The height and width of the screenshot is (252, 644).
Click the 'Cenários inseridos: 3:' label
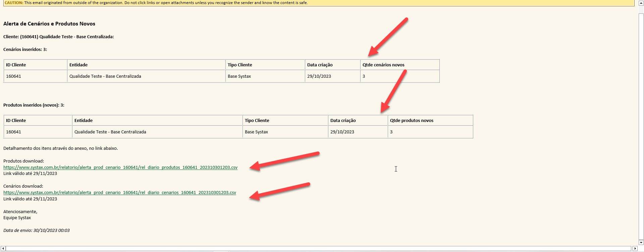coord(25,49)
